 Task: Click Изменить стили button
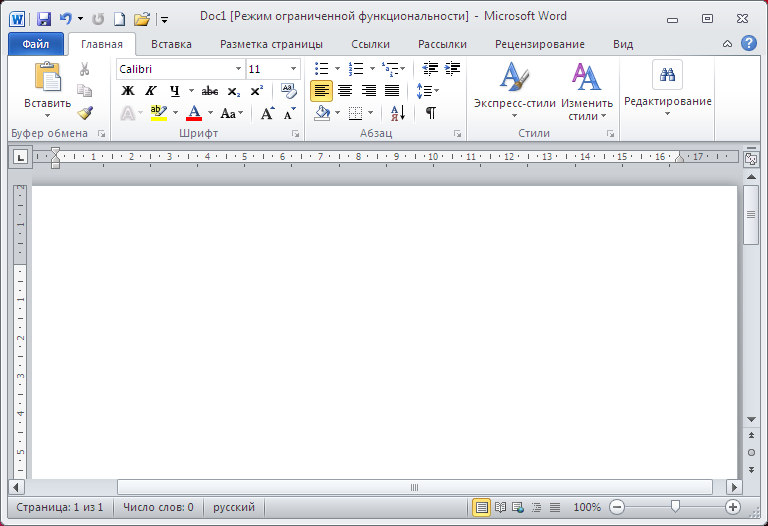587,91
